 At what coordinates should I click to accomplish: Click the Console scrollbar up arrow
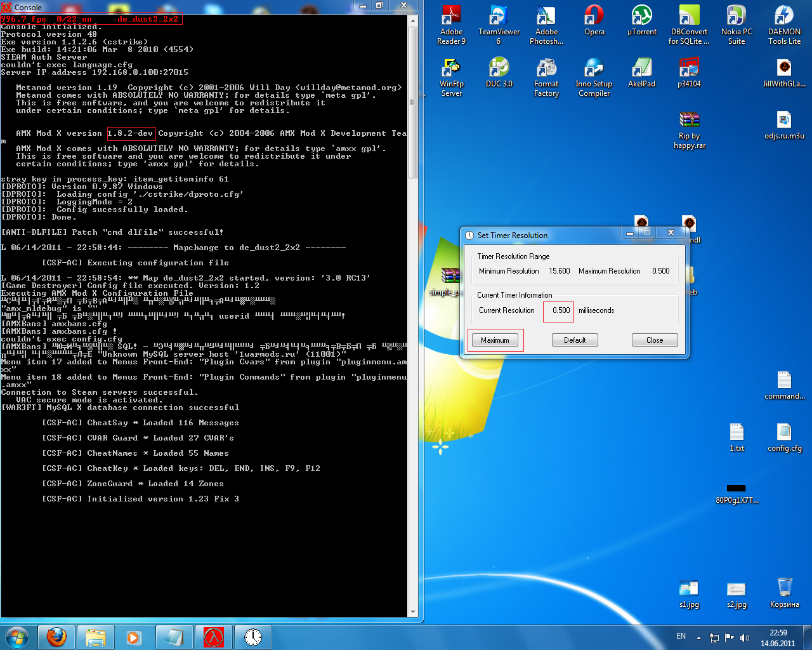click(413, 21)
